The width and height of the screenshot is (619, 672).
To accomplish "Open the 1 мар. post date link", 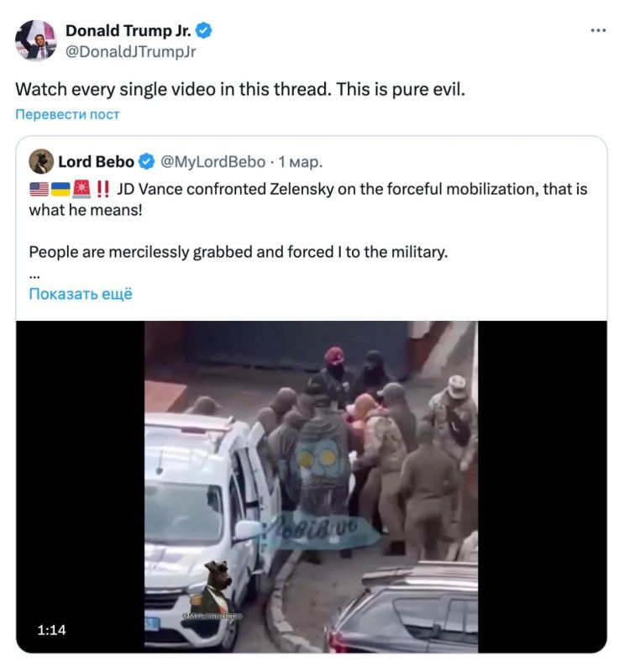I will (301, 162).
